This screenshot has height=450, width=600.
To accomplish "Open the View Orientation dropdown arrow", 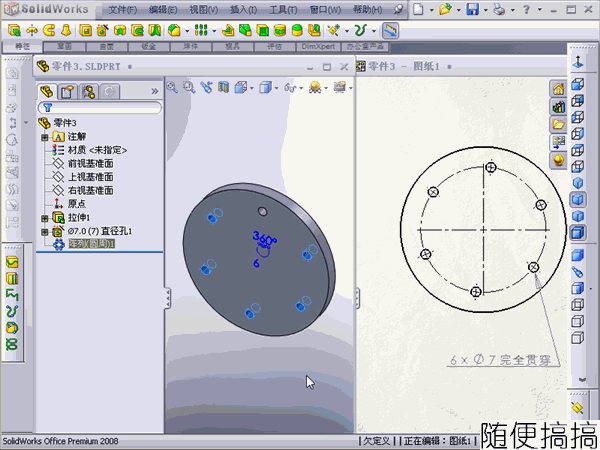I will coord(252,88).
